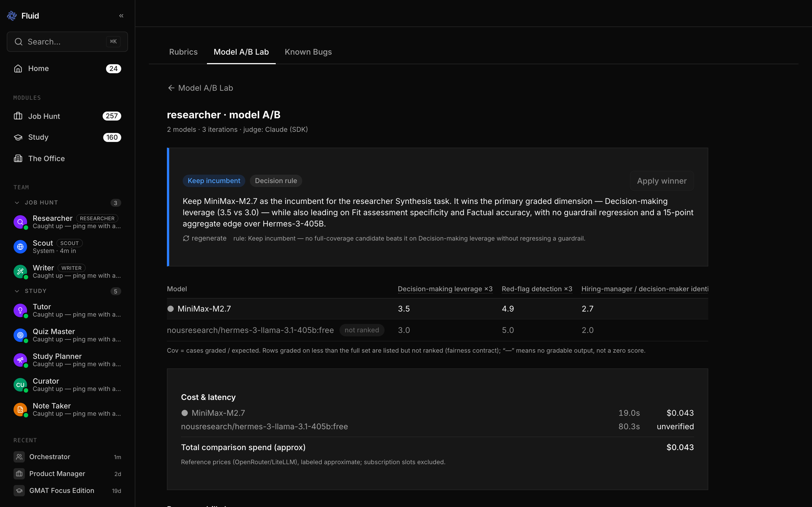Screen dimensions: 812x507
Task: Switch to the Rubrics tab
Action: pyautogui.click(x=183, y=52)
